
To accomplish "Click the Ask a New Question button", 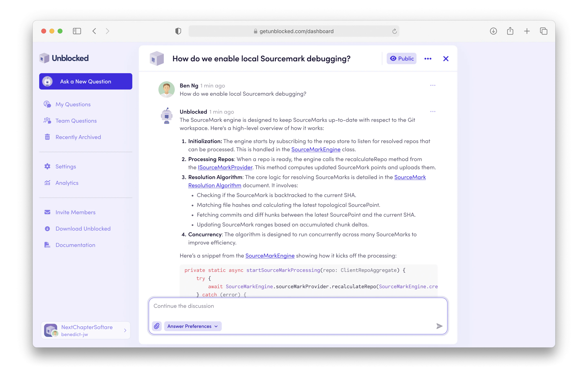I will [x=86, y=81].
